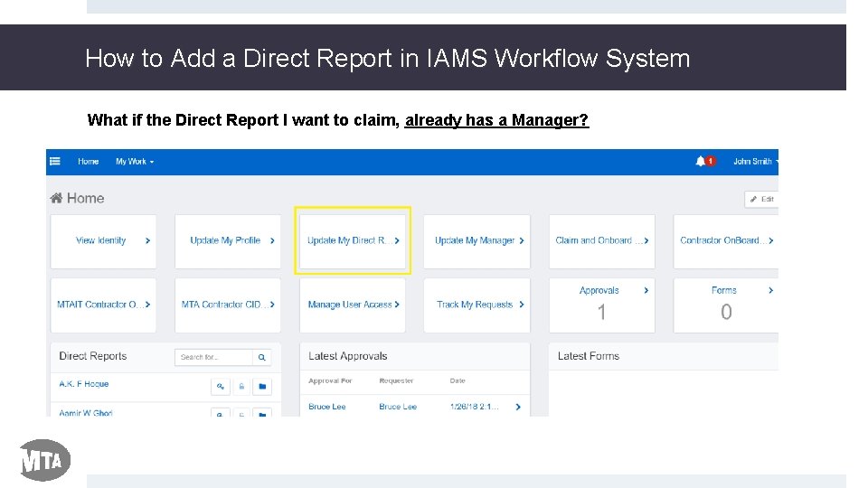Open the Update My Direct Reports card
This screenshot has width=868, height=488.
[353, 241]
